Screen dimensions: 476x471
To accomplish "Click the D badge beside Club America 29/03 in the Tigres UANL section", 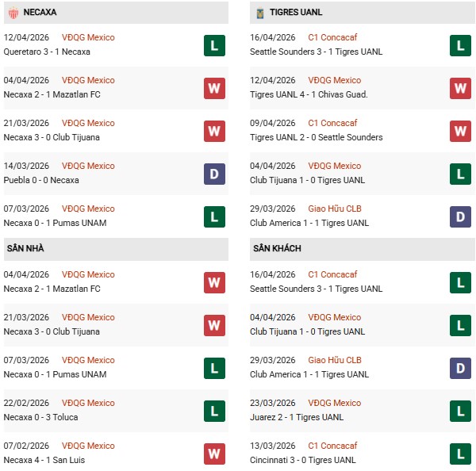I will click(x=460, y=216).
